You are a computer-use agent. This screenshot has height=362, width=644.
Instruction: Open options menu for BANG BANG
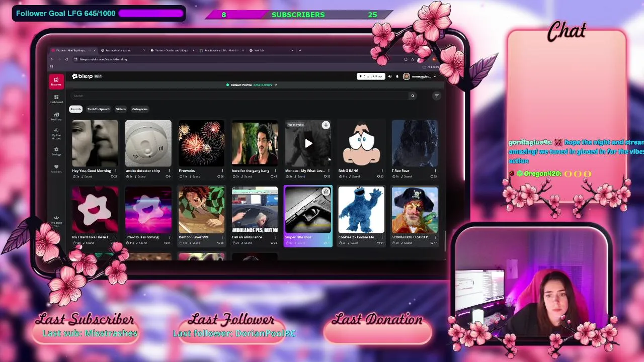click(382, 171)
